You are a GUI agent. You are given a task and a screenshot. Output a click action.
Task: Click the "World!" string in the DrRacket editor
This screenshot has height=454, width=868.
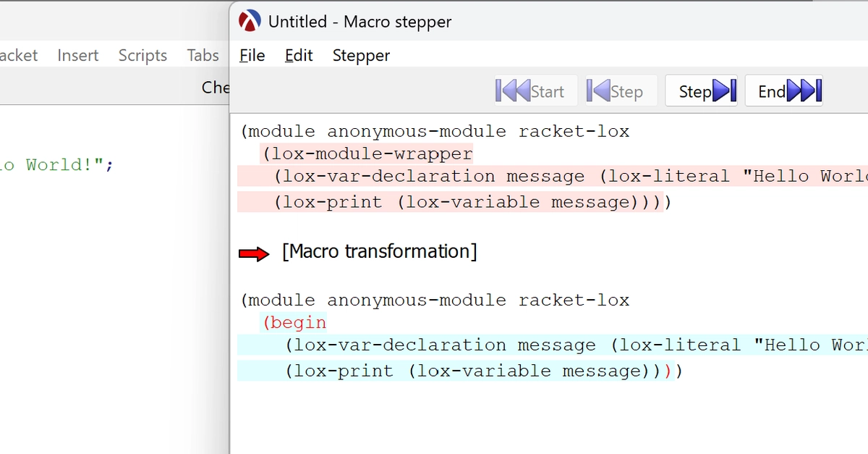coord(62,165)
